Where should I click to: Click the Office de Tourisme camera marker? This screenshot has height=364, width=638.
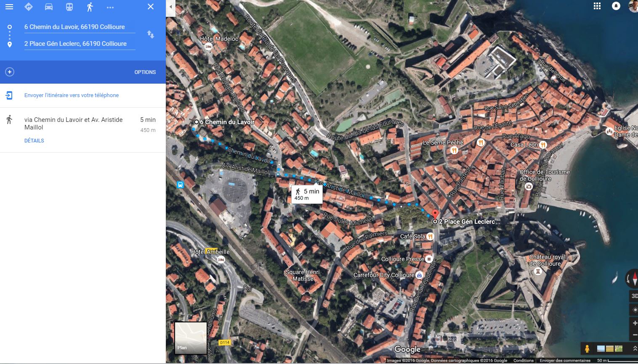(x=529, y=187)
